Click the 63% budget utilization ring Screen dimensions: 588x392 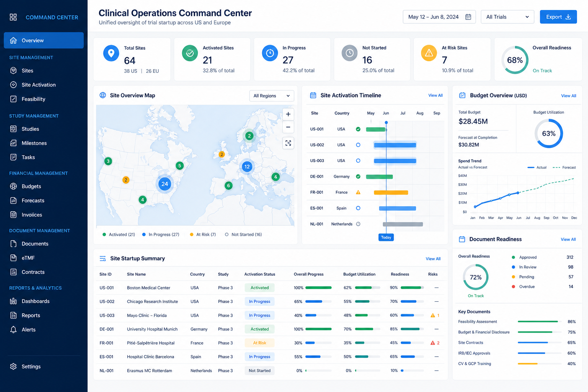coord(549,134)
